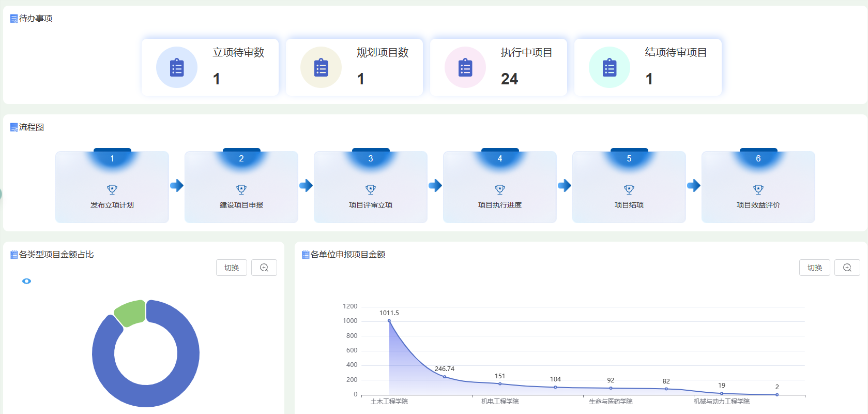Click the trophy icon in 项目执行进度 step
This screenshot has width=868, height=414.
(500, 189)
